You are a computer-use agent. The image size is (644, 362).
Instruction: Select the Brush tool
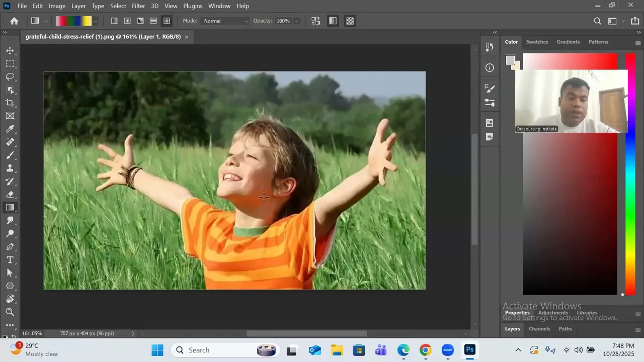[x=10, y=155]
